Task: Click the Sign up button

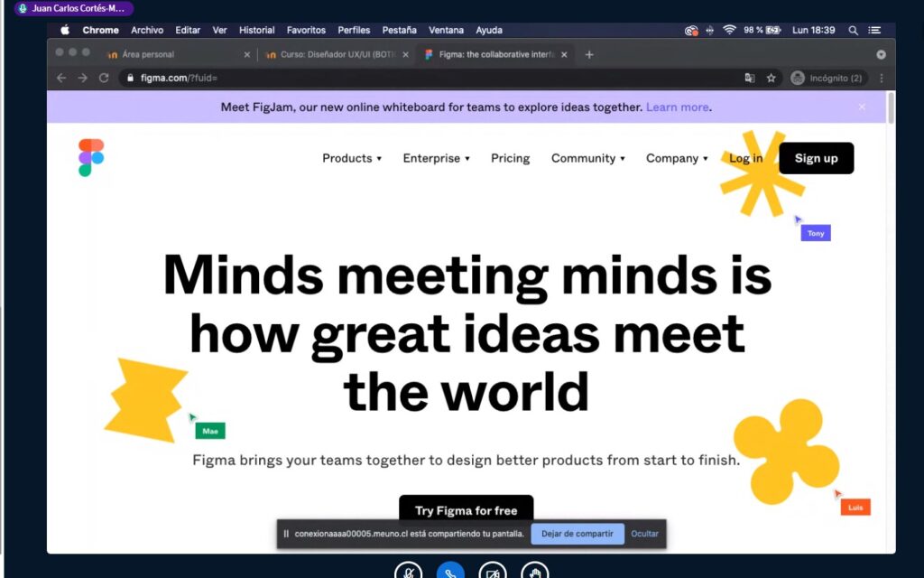Action: [816, 158]
